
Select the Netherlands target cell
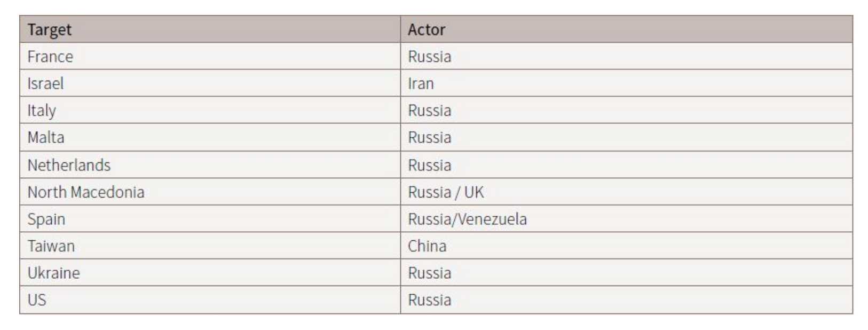coord(69,165)
